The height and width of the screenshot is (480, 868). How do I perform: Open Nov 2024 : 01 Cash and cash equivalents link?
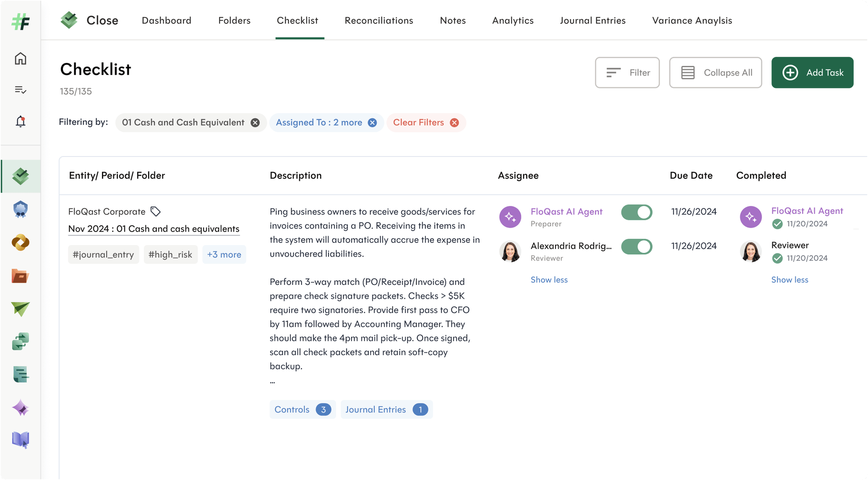coord(154,229)
